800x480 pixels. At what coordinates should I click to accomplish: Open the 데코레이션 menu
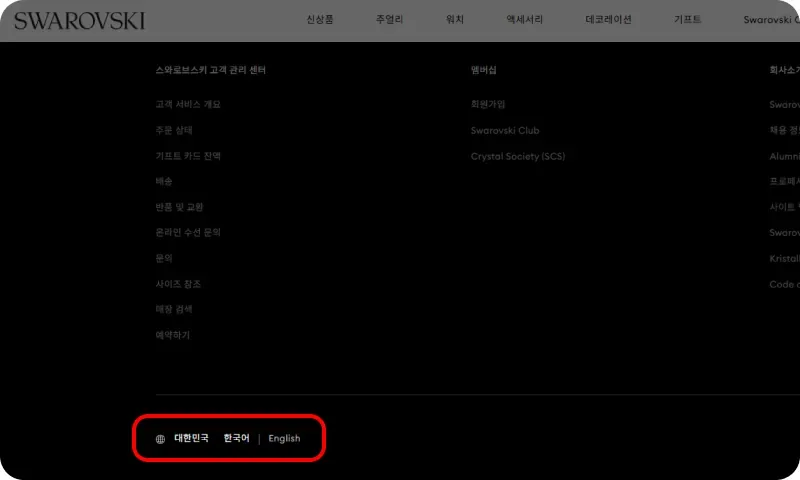608,19
